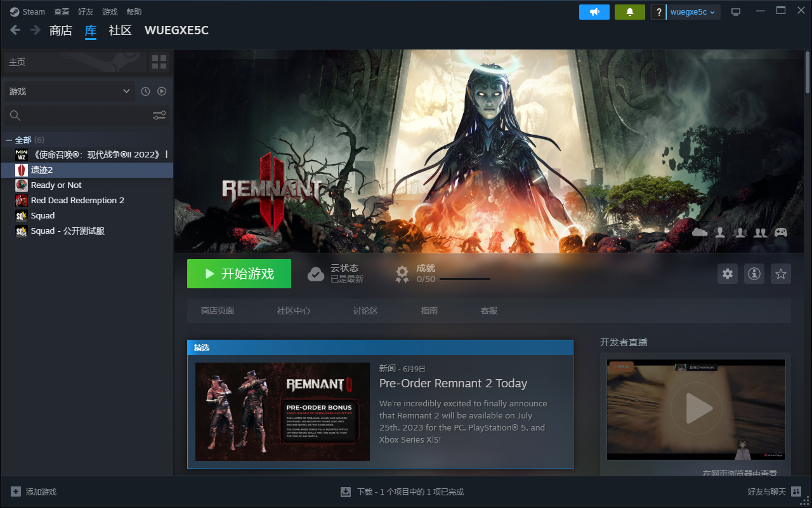
Task: Expand the wuegxe5c account dropdown
Action: [x=693, y=11]
